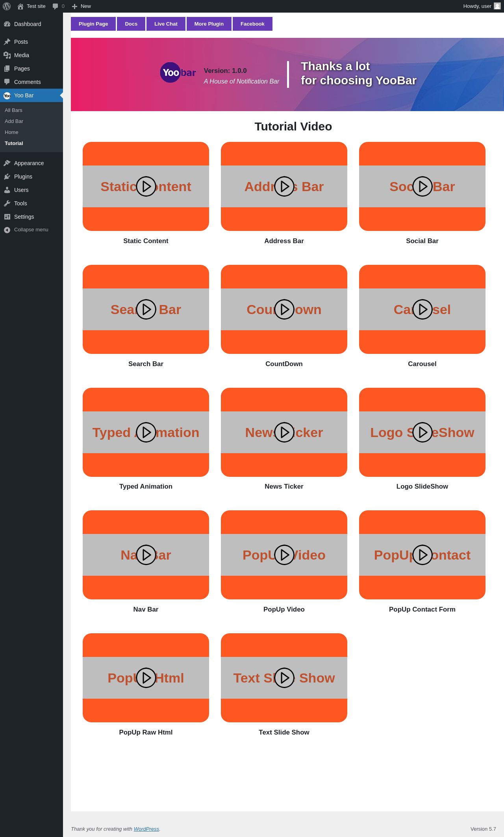504x837 pixels.
Task: Play the Text Slide Show video
Action: (x=284, y=678)
